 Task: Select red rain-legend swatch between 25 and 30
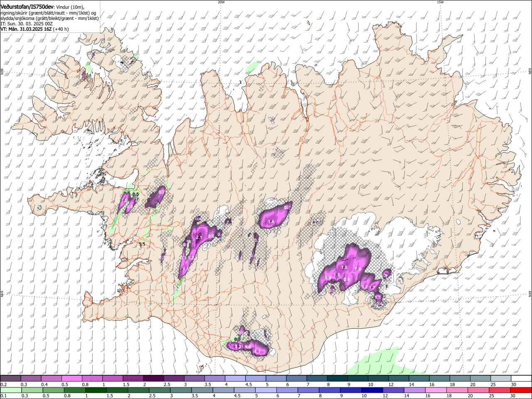[501, 390]
